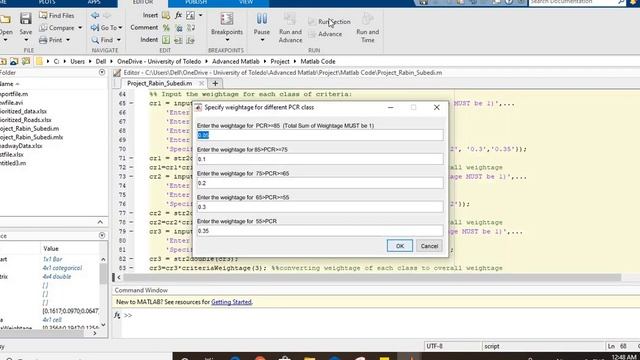Click the Insert section icon
This screenshot has width=640, height=360.
[x=166, y=16]
